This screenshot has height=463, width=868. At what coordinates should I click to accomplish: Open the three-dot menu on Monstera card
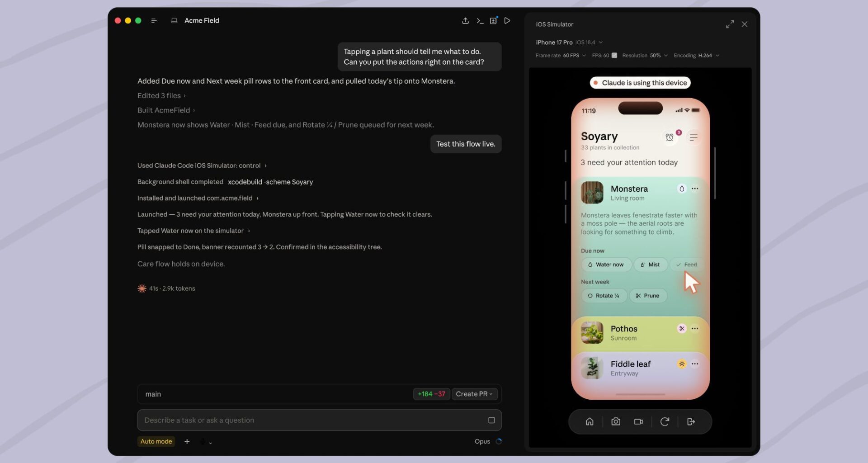pyautogui.click(x=695, y=189)
